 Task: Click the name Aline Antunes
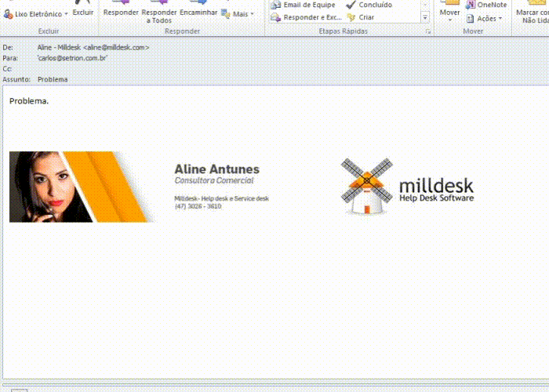(216, 169)
